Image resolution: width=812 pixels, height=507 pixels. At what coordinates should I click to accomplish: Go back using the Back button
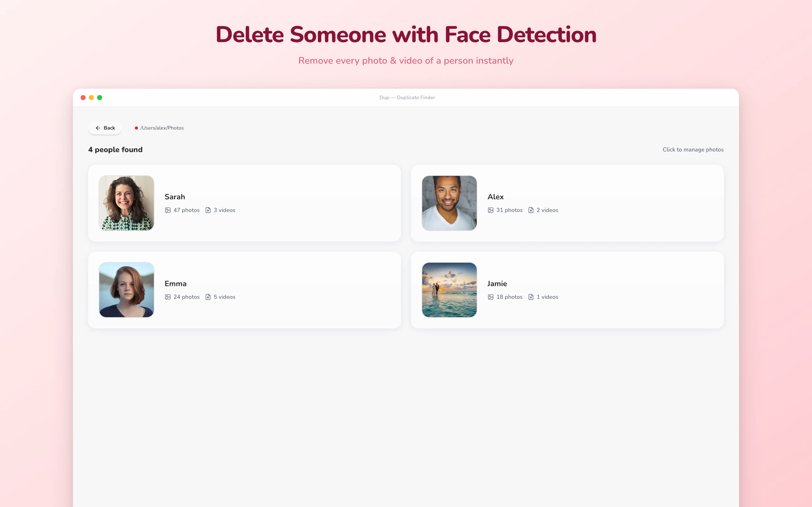(x=105, y=128)
